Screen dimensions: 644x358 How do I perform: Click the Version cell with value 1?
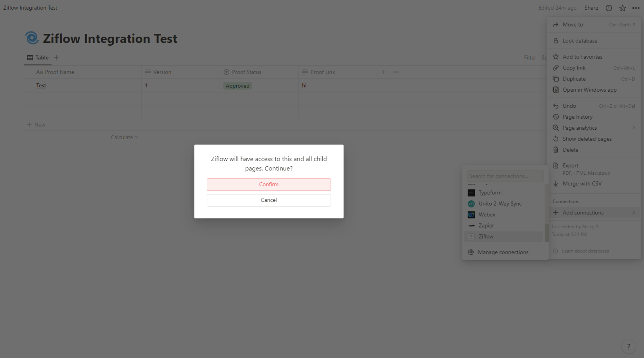pos(181,86)
